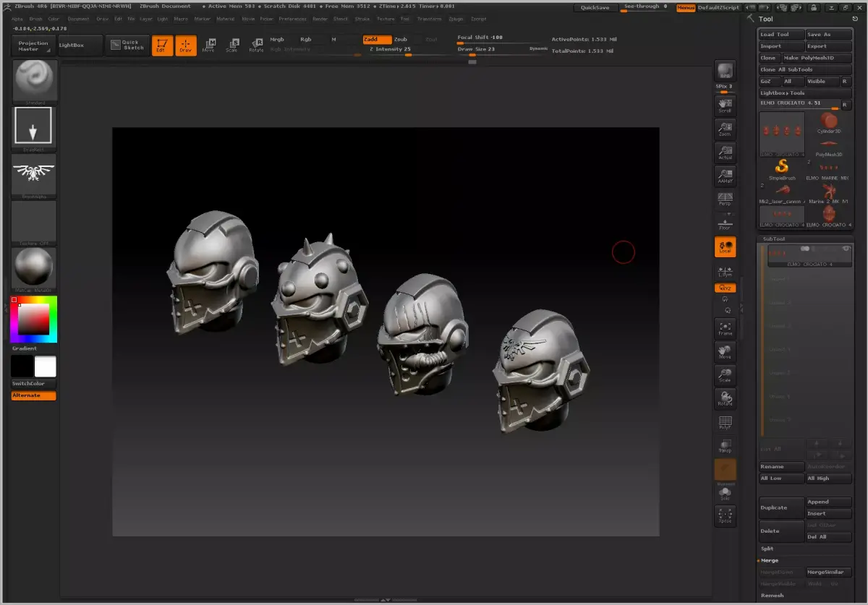The height and width of the screenshot is (605, 868).
Task: Click the Frame mesh icon
Action: [x=725, y=329]
